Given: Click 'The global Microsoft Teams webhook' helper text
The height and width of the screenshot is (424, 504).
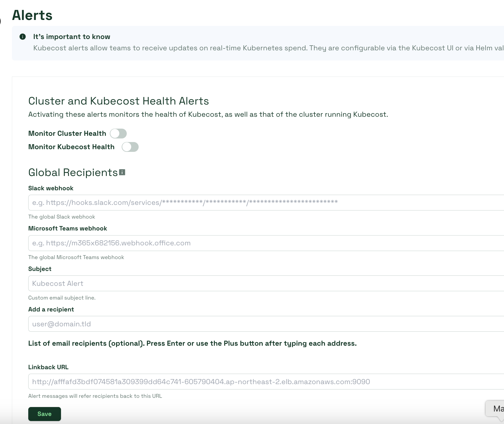Looking at the screenshot, I should pos(76,257).
